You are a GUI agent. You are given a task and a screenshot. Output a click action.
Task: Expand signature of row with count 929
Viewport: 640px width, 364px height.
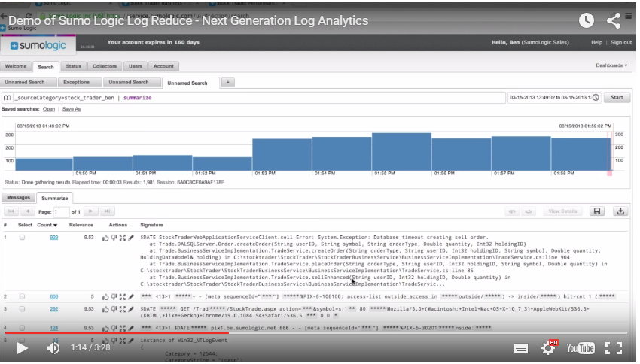123,238
